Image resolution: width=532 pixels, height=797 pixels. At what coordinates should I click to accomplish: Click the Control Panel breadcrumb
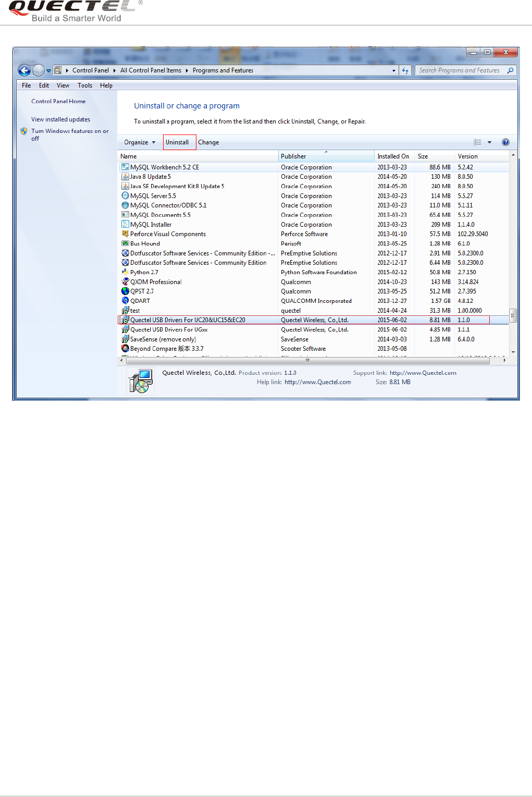(91, 70)
